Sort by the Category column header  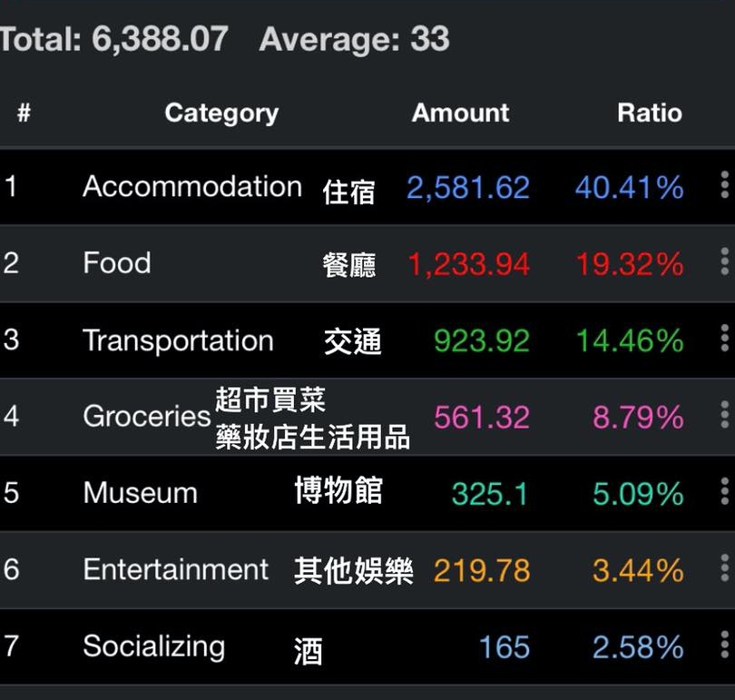point(221,113)
